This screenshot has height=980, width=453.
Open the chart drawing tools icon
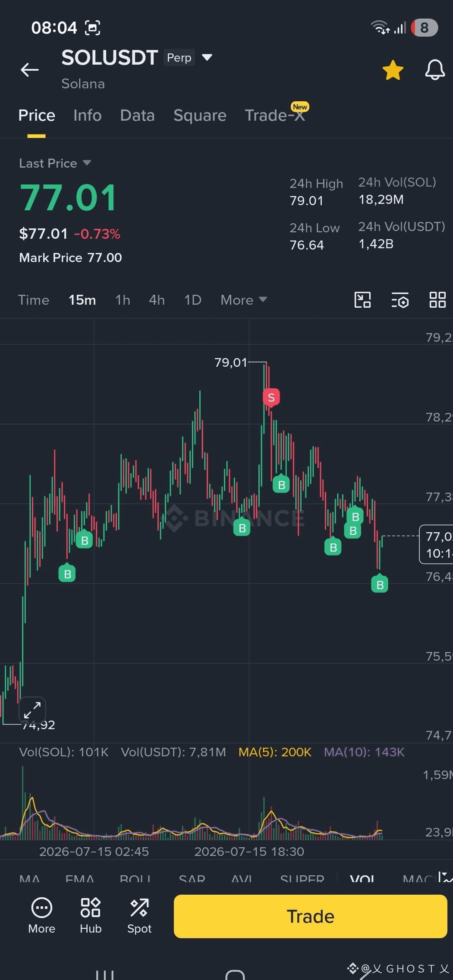[362, 300]
